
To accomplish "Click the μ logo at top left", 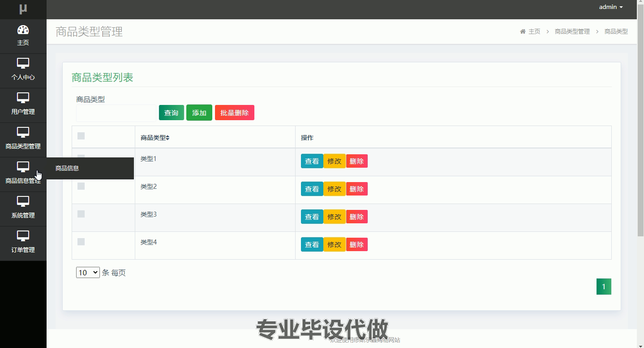I will [x=23, y=9].
